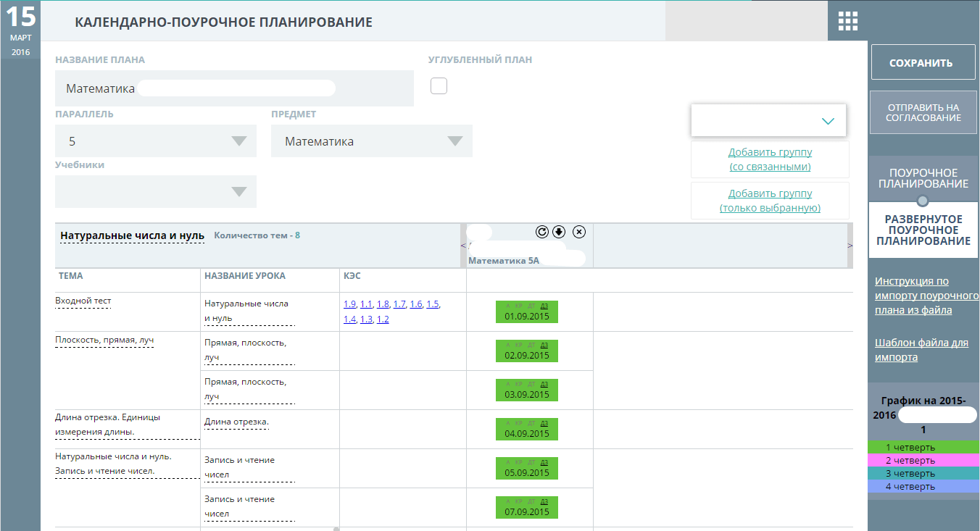Click the КР marker on the 02.09.2015 cell
The width and height of the screenshot is (980, 531).
coord(519,345)
